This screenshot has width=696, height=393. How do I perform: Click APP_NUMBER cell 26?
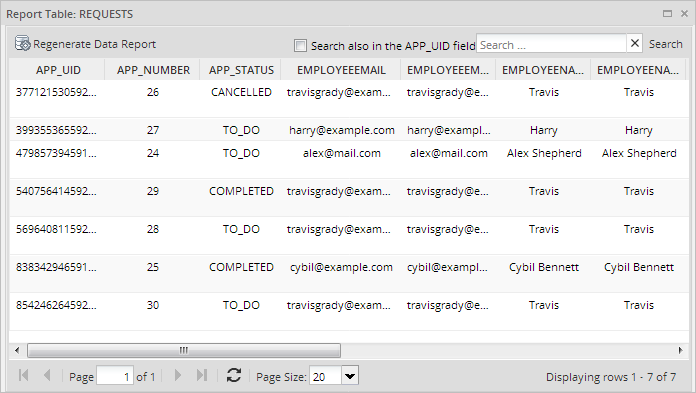[153, 92]
